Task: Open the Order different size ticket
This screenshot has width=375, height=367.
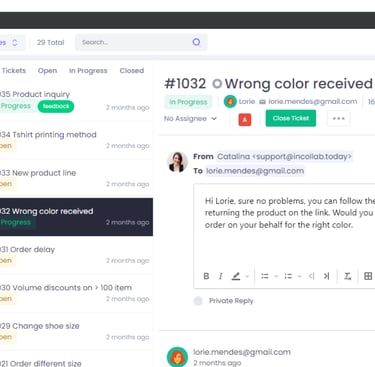Action: (x=75, y=359)
